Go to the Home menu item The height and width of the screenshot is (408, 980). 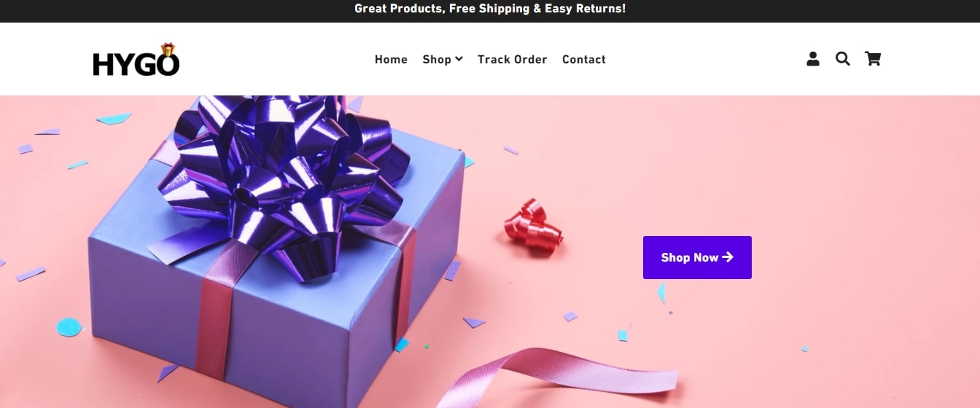pyautogui.click(x=391, y=59)
